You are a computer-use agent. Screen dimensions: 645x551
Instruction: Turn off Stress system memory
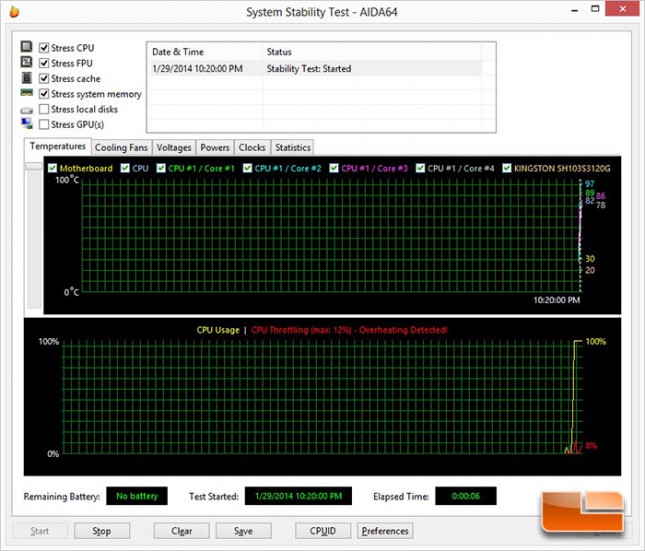pyautogui.click(x=44, y=94)
